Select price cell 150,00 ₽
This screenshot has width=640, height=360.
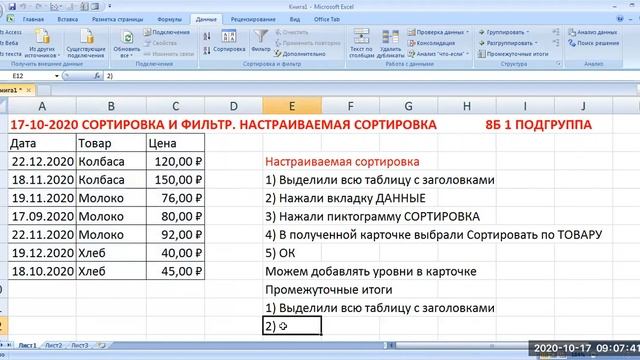pos(176,180)
